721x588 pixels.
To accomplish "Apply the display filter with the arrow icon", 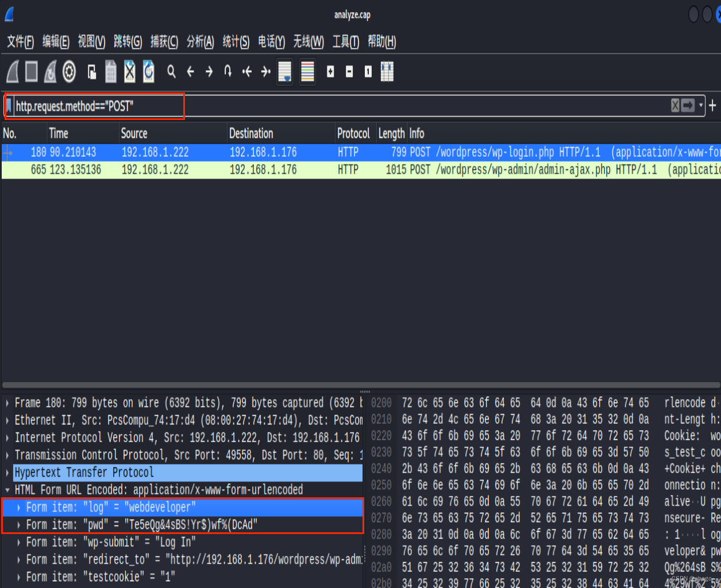I will 688,106.
